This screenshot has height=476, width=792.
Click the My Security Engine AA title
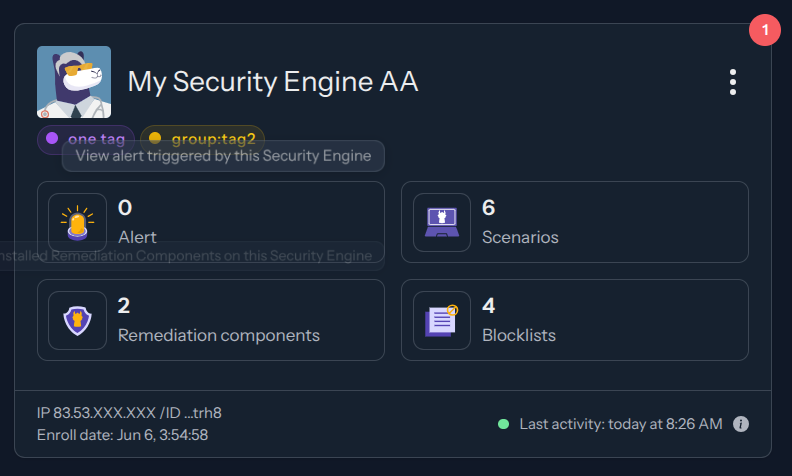click(x=273, y=83)
